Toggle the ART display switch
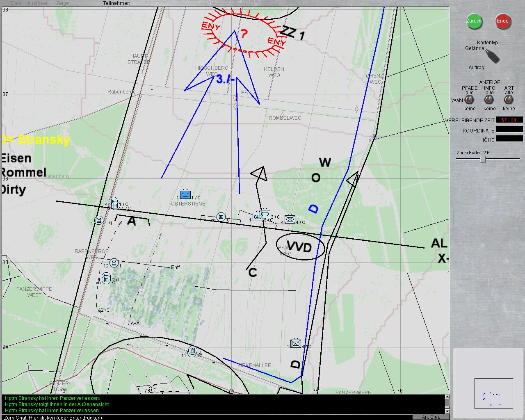The height and width of the screenshot is (420, 525). coord(509,100)
